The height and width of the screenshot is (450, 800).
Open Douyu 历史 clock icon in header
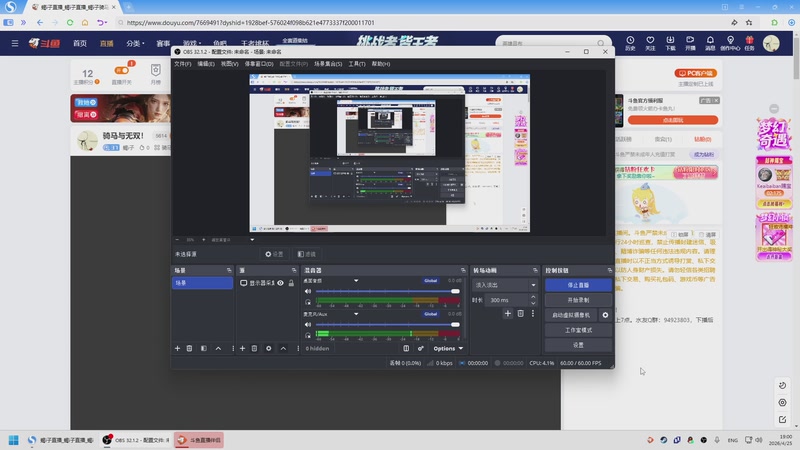pos(630,43)
